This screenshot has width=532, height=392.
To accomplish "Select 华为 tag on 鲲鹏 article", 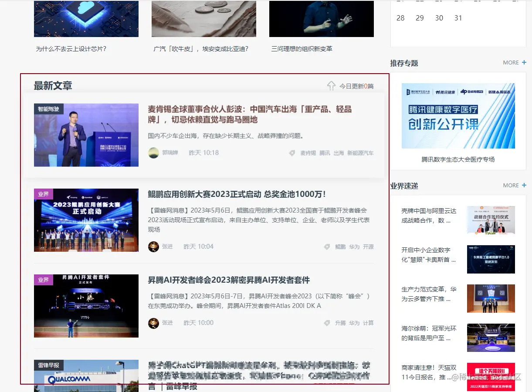I will (x=354, y=247).
